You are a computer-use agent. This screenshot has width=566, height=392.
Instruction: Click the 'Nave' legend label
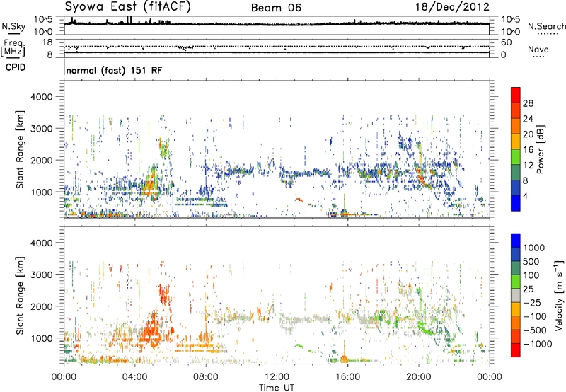point(538,50)
